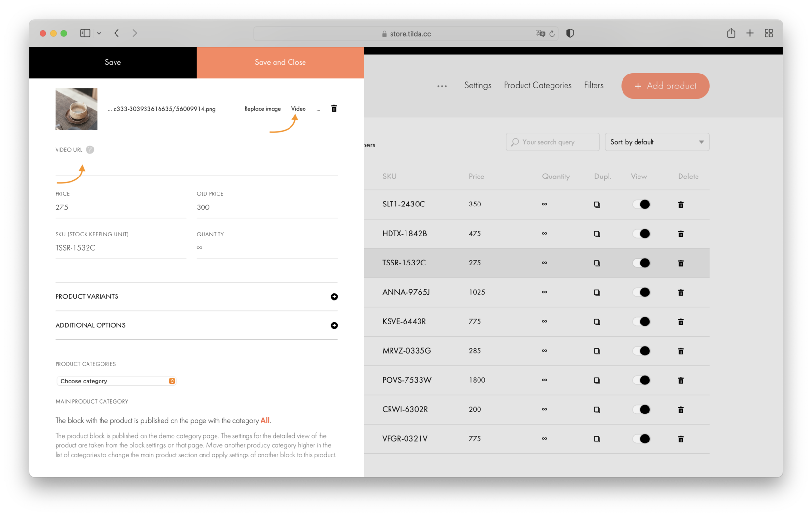
Task: Duplicate the VFGR-0321V product
Action: (597, 439)
